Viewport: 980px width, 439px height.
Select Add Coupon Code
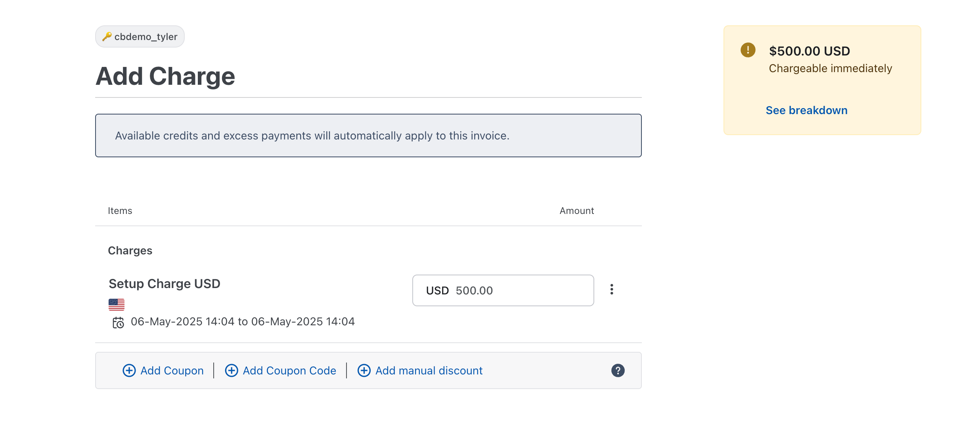[x=289, y=370]
